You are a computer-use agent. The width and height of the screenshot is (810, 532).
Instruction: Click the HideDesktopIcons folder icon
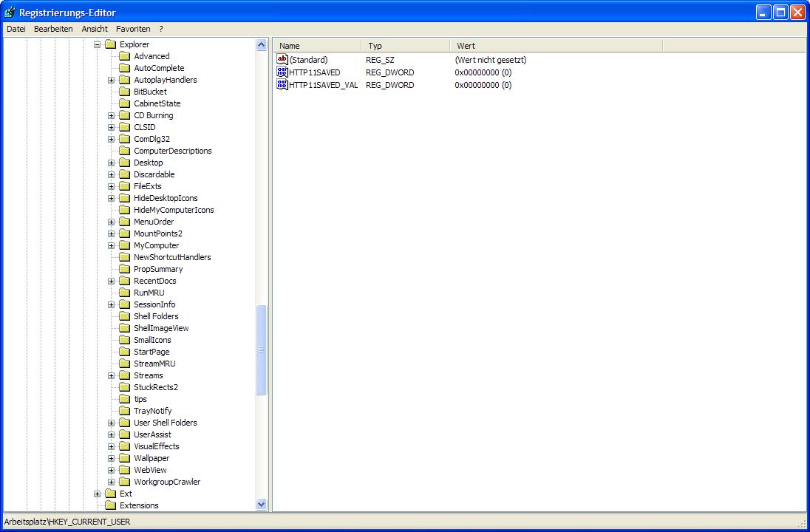(124, 198)
